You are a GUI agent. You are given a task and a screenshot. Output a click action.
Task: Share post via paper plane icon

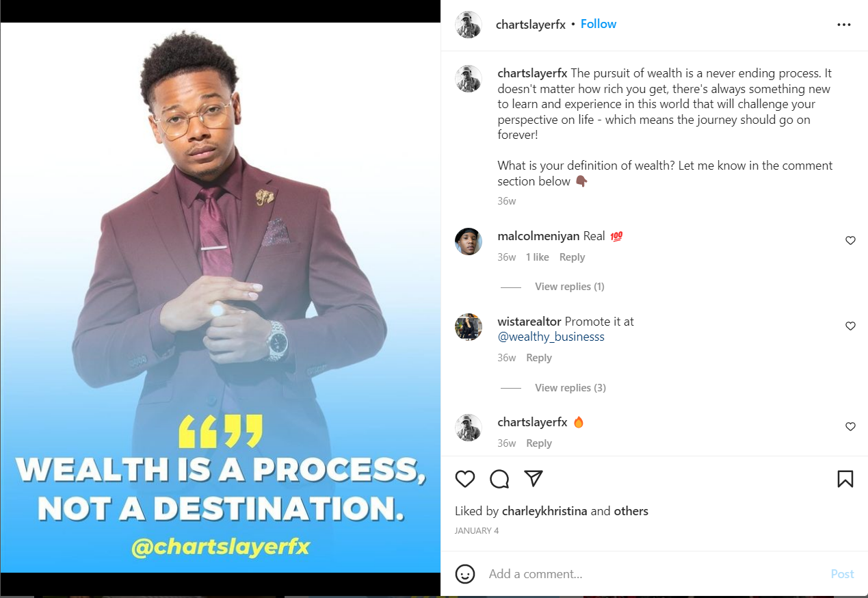pos(534,478)
